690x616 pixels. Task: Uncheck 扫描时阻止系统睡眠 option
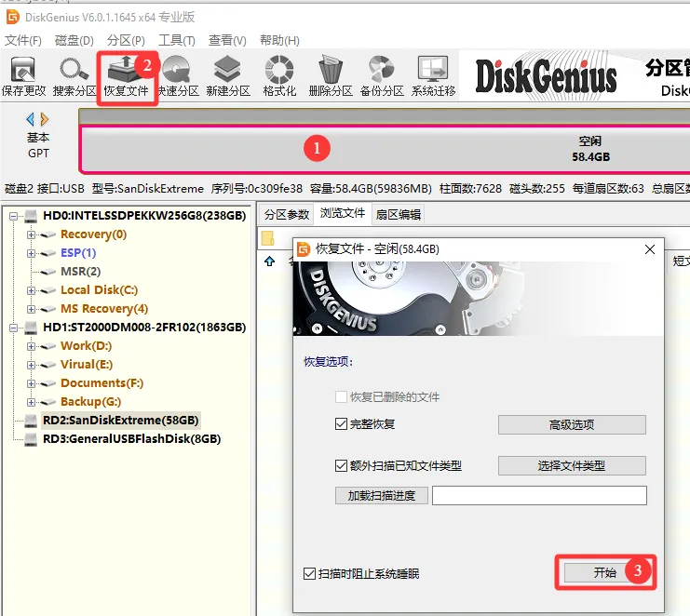[x=309, y=573]
